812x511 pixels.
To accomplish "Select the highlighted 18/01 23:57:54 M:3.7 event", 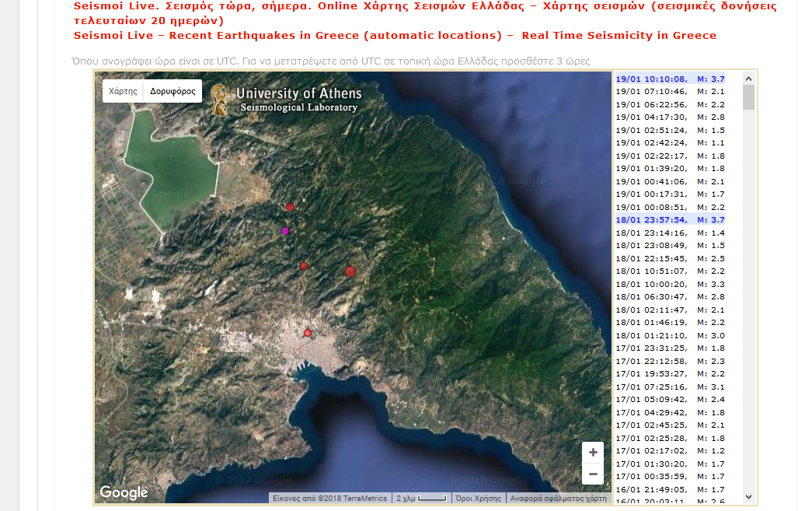I will tap(671, 220).
